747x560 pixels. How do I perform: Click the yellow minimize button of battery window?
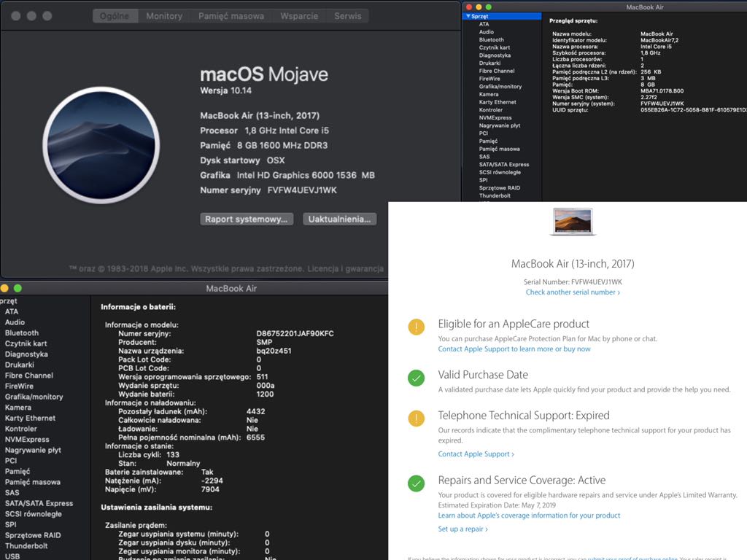coord(5,288)
